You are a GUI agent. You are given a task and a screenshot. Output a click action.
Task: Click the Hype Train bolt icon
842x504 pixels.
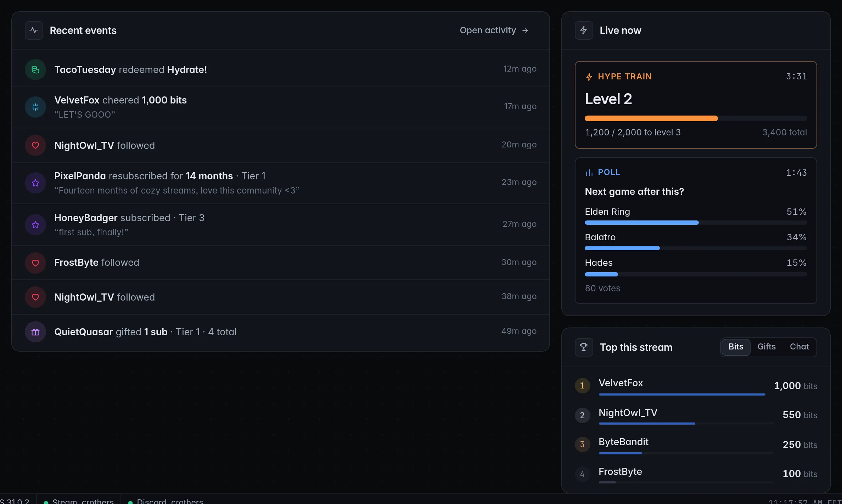(589, 77)
